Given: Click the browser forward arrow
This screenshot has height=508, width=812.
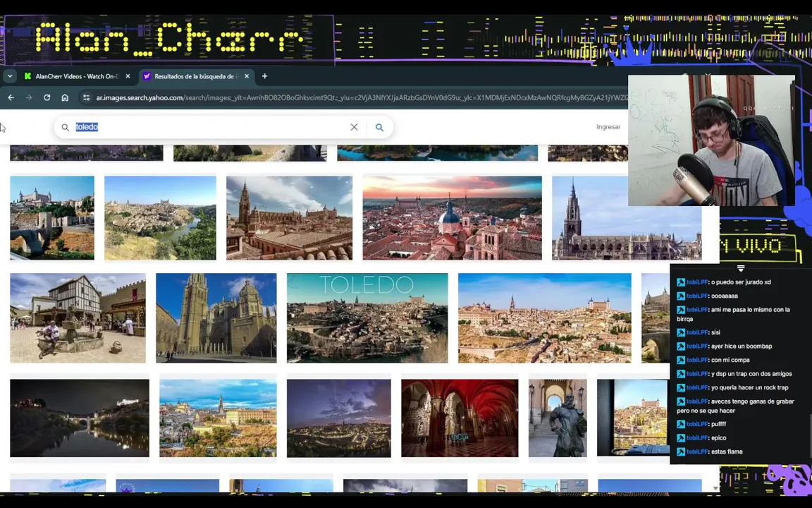Looking at the screenshot, I should 28,97.
